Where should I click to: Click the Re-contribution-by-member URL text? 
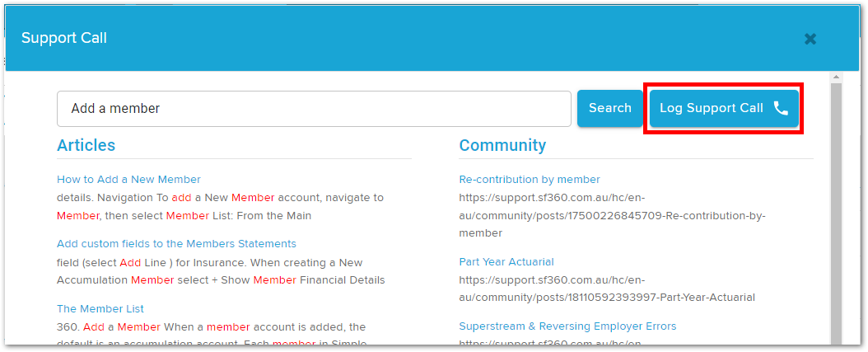coord(612,216)
